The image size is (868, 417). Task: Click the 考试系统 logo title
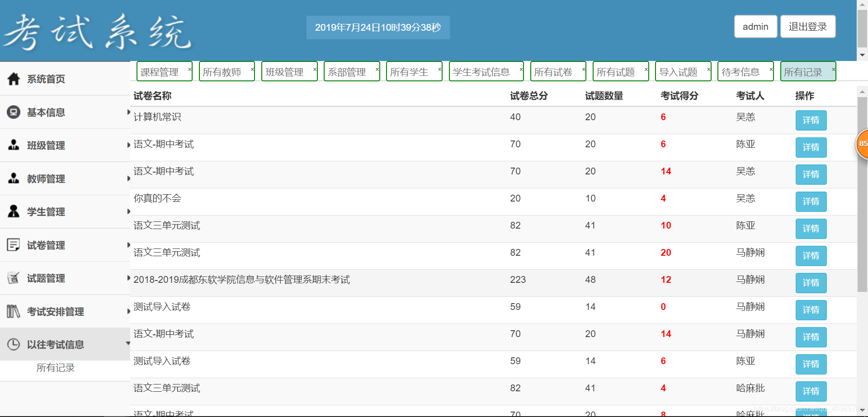[x=98, y=32]
